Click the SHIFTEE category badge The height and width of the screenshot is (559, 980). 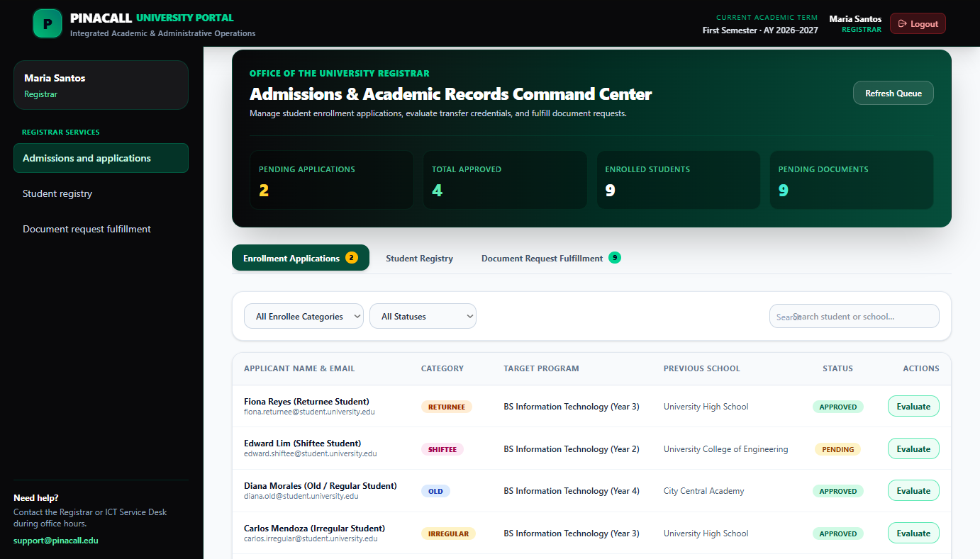(x=442, y=449)
